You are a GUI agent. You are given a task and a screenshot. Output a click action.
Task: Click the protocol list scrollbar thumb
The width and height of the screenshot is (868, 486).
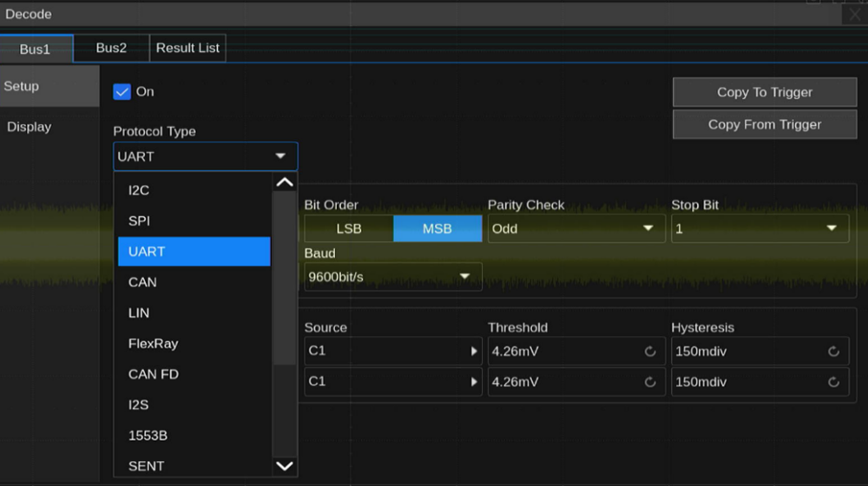tap(284, 278)
